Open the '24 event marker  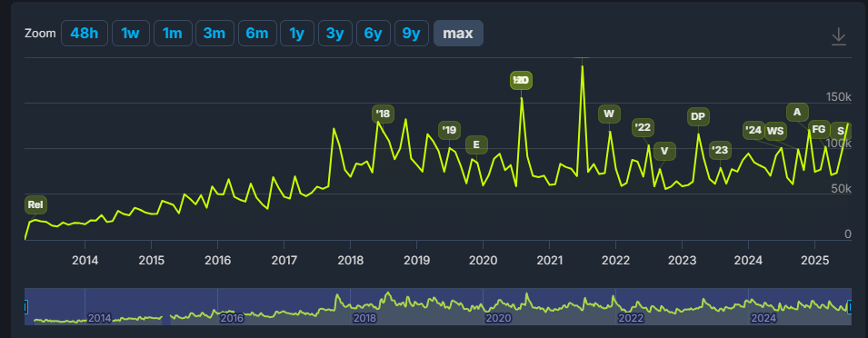tap(753, 131)
